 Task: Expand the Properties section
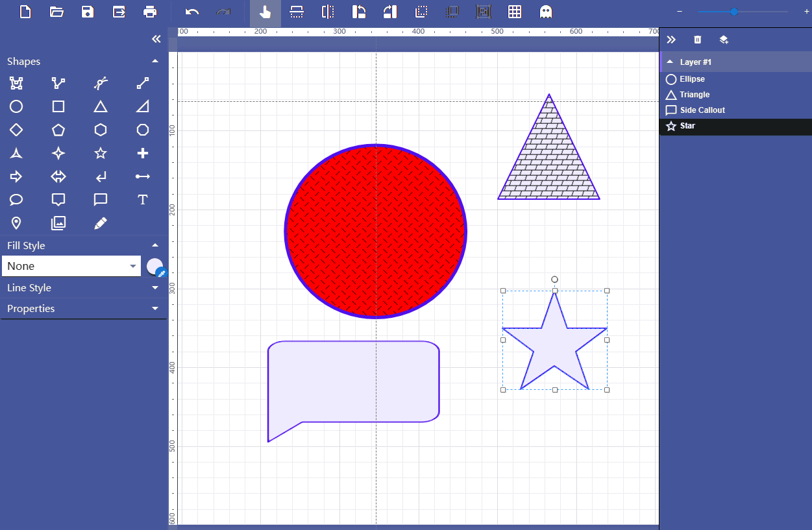click(x=154, y=308)
